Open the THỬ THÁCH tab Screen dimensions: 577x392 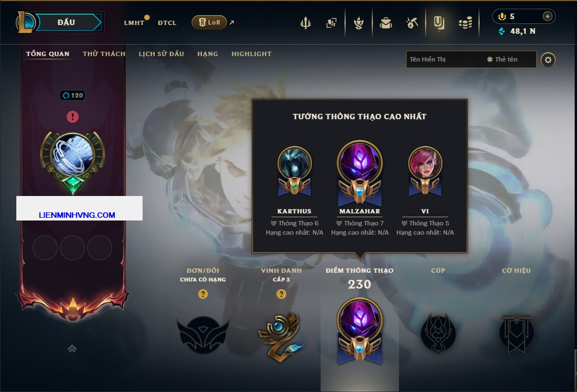pos(104,54)
